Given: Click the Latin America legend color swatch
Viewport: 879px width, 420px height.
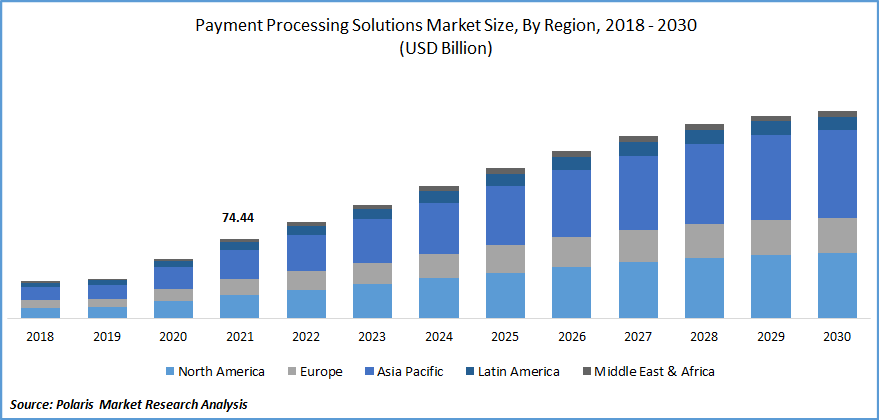Looking at the screenshot, I should (x=469, y=371).
